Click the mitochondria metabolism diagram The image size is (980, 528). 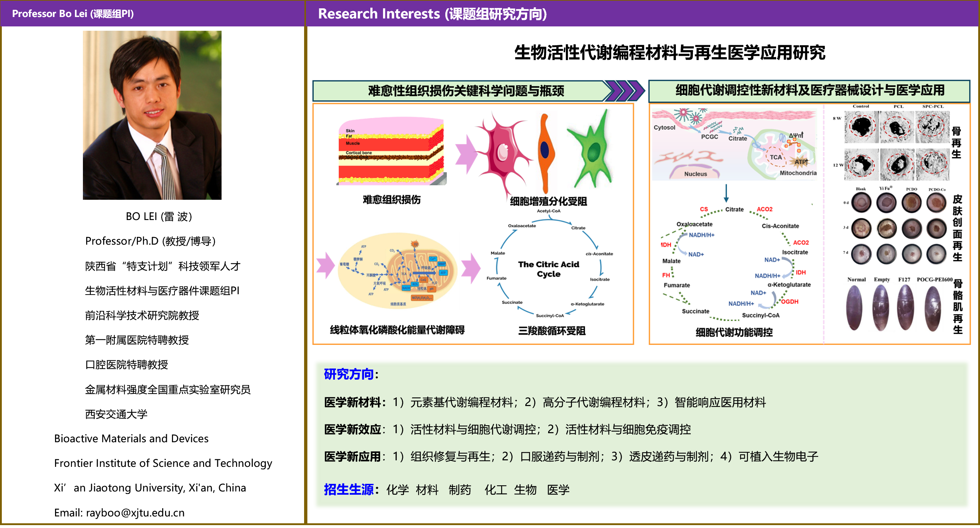pyautogui.click(x=397, y=270)
